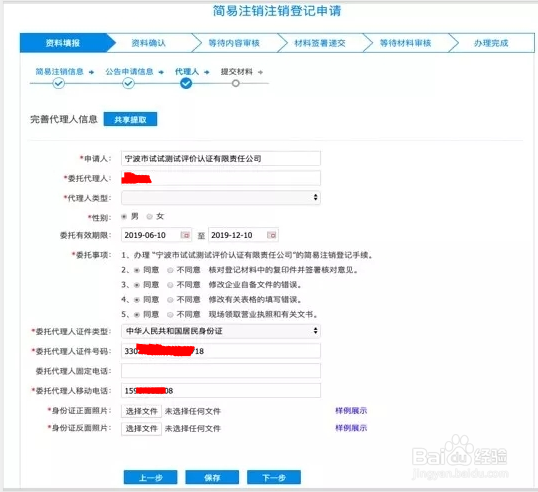538x492 pixels.
Task: Focus the 申请人 input field
Action: [x=221, y=158]
